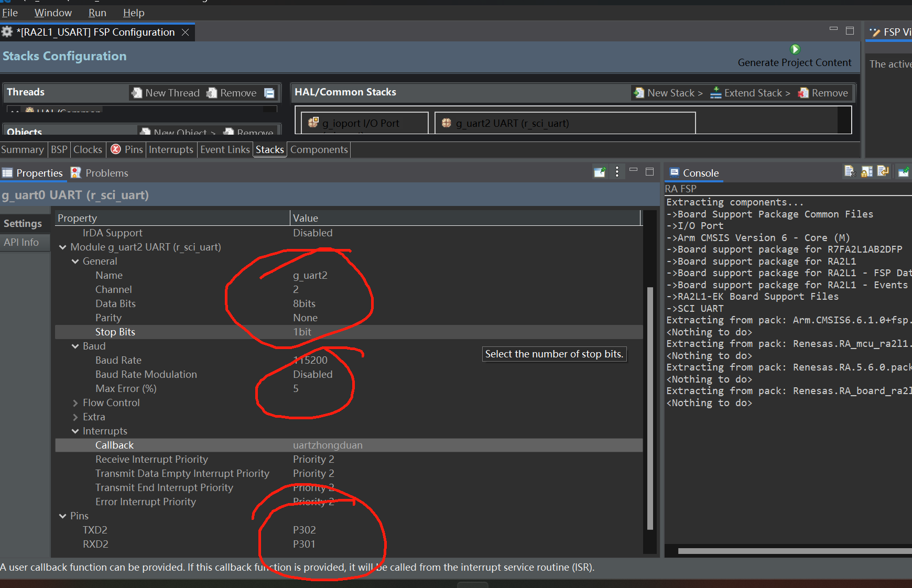Open the Properties view menu (three dots)
Screen dimensions: 912x588
pyautogui.click(x=617, y=172)
